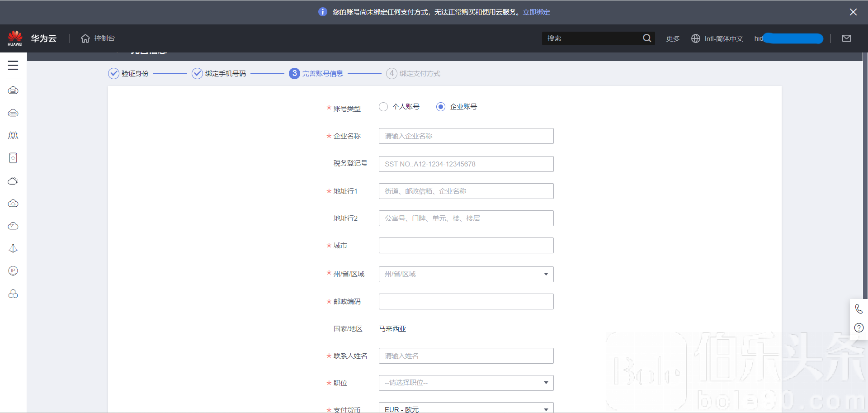This screenshot has height=413, width=868.
Task: Open the 职位 selection dropdown
Action: [x=466, y=383]
